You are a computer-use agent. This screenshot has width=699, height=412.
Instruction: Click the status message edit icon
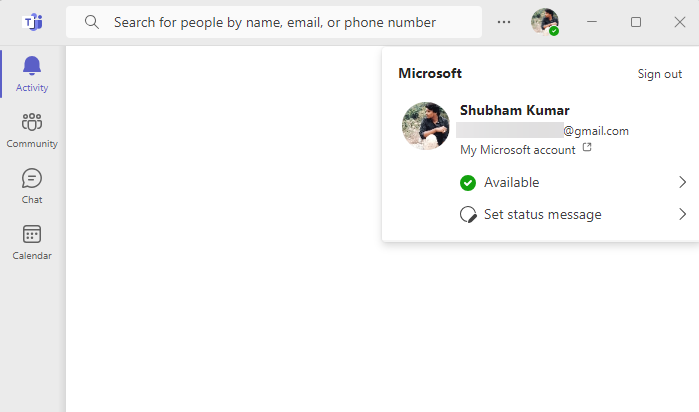coord(467,214)
